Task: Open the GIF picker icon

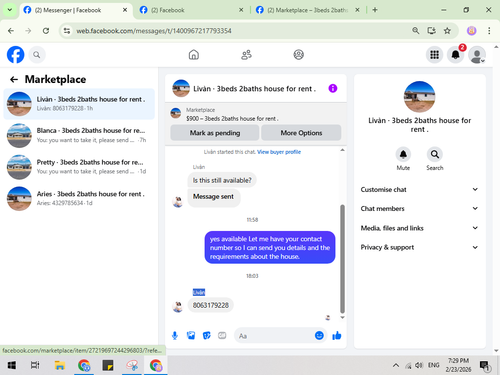Action: [222, 335]
